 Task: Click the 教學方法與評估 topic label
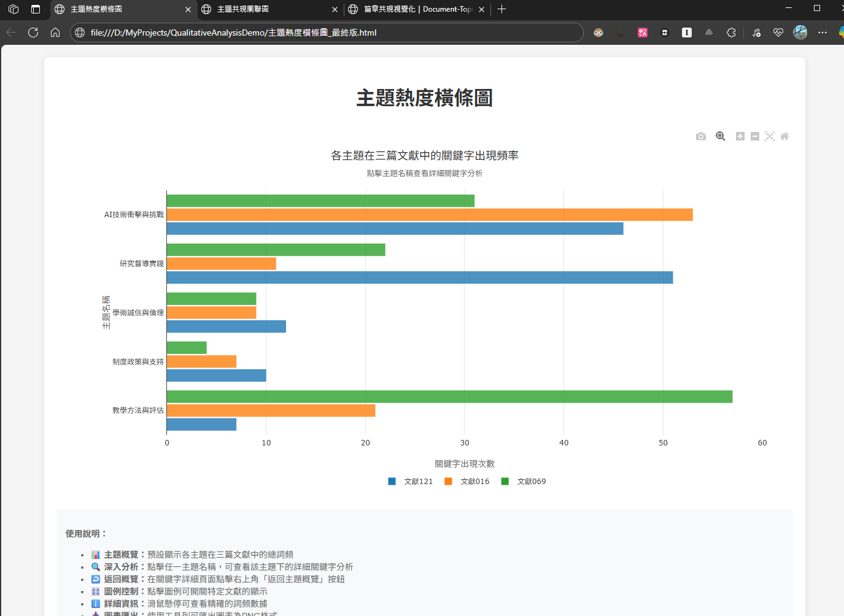point(138,410)
